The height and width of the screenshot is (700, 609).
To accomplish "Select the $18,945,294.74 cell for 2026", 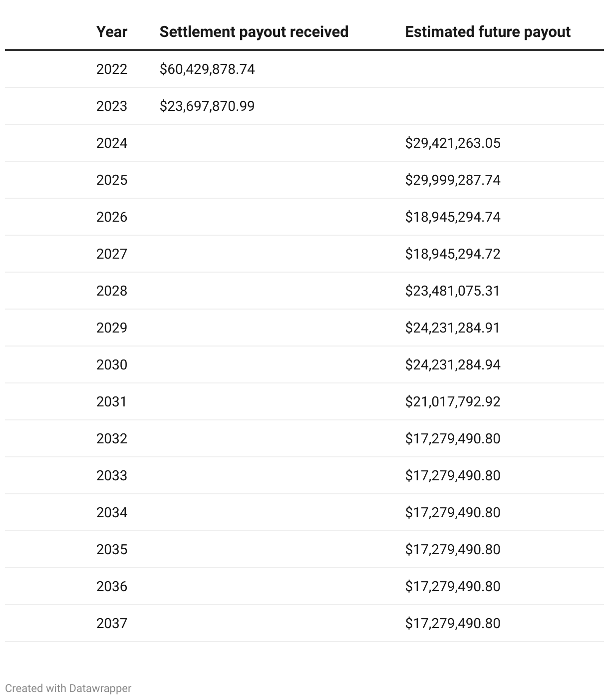I will pyautogui.click(x=452, y=217).
